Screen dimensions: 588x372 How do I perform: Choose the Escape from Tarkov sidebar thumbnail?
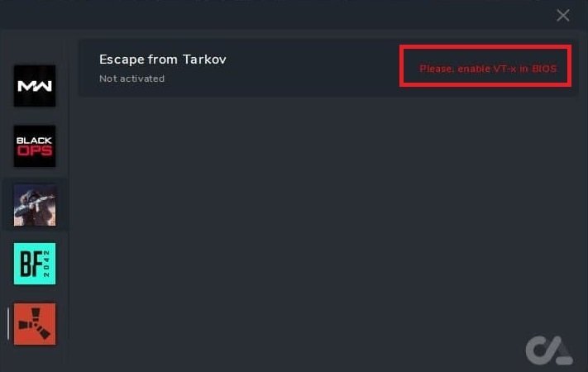point(35,205)
